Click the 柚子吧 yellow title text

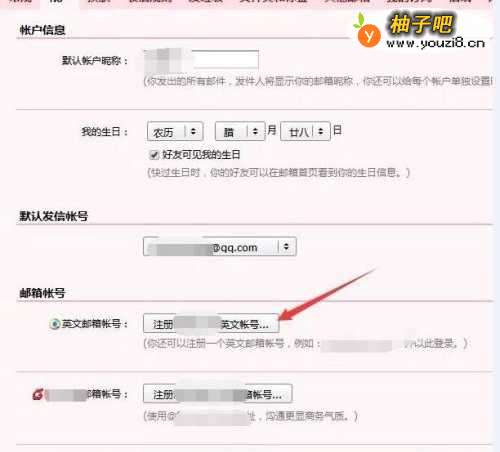(x=421, y=24)
